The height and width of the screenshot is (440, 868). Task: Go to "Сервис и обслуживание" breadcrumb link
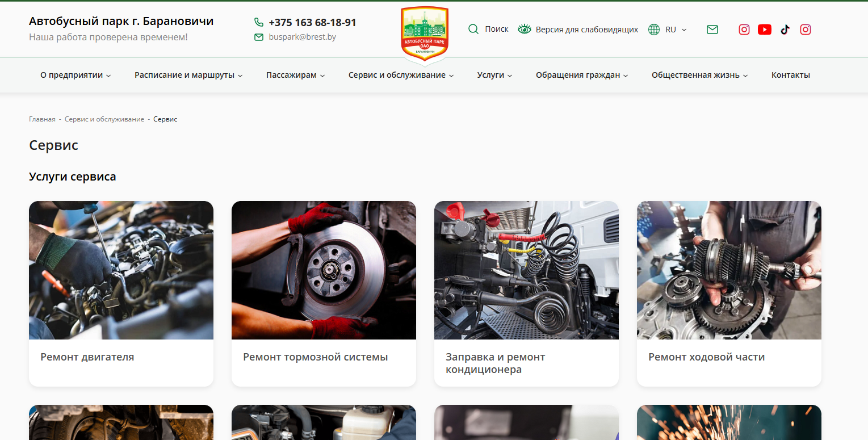coord(104,119)
